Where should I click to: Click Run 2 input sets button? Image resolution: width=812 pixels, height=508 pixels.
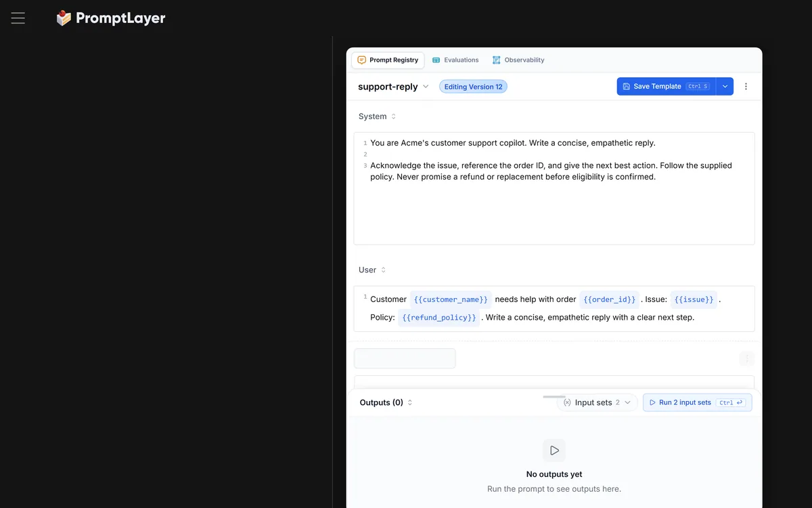pyautogui.click(x=697, y=402)
